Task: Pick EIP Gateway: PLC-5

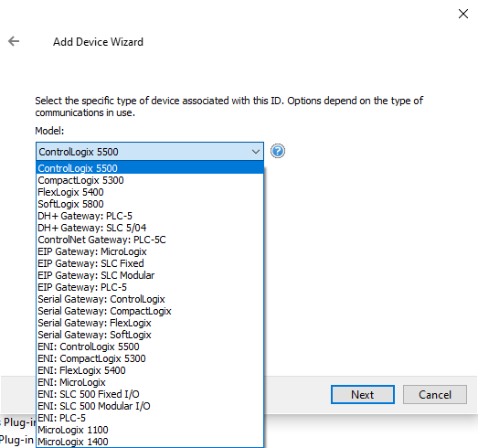Action: (x=150, y=287)
